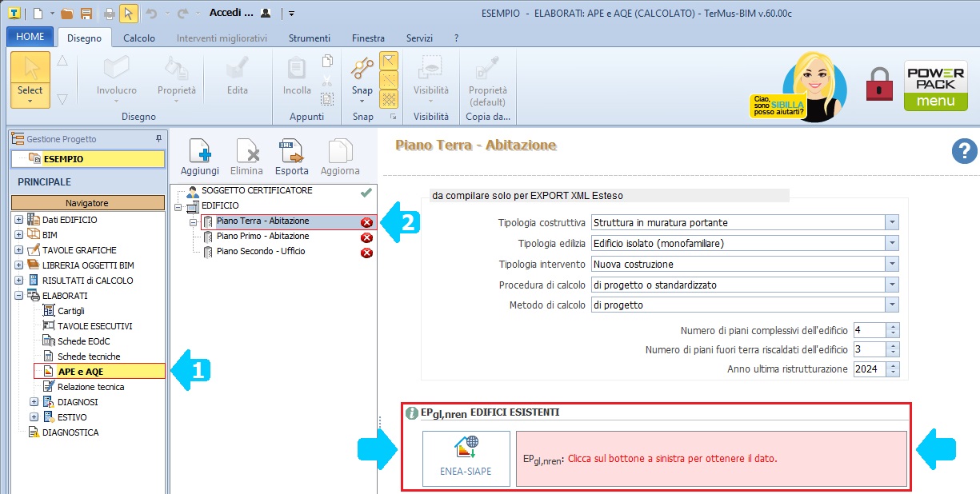
Task: Click the Power Pack menu icon
Action: tap(935, 86)
